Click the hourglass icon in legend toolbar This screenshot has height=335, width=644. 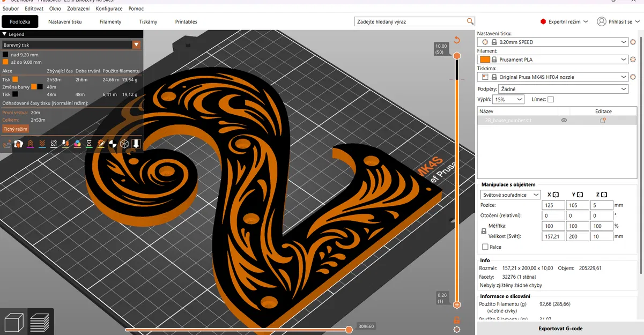[89, 144]
